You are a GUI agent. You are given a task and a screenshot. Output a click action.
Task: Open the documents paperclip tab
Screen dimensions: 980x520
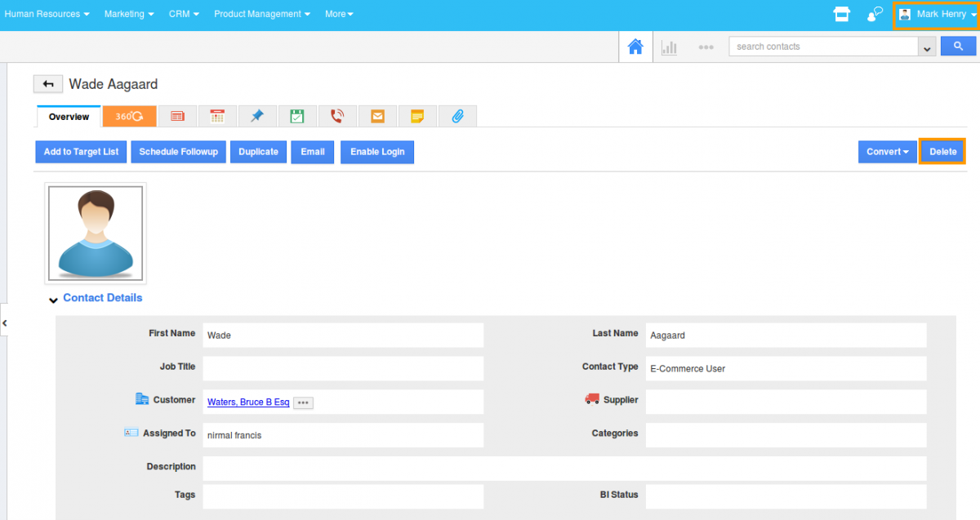457,117
